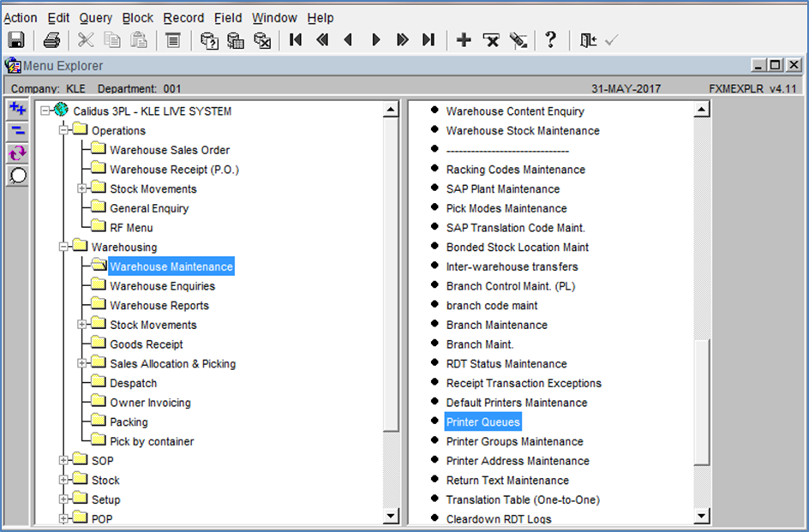Click the next record arrow icon
This screenshot has width=809, height=532.
pos(375,39)
